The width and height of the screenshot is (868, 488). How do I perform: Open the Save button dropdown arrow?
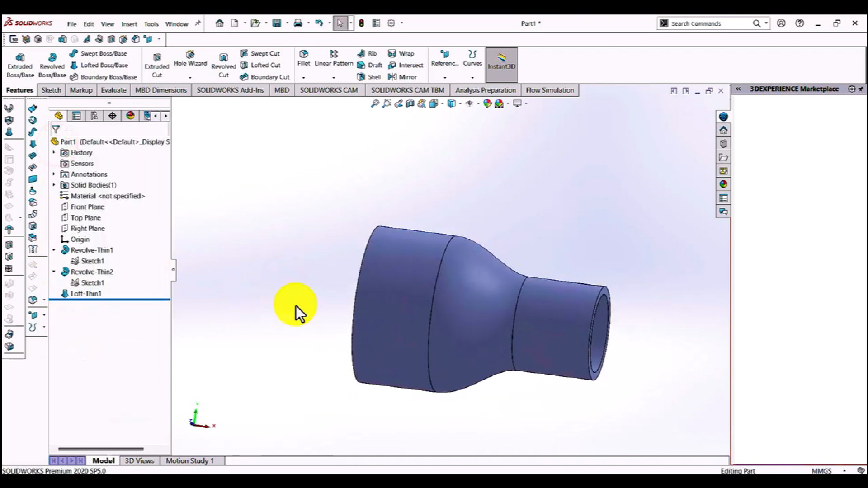pyautogui.click(x=287, y=23)
